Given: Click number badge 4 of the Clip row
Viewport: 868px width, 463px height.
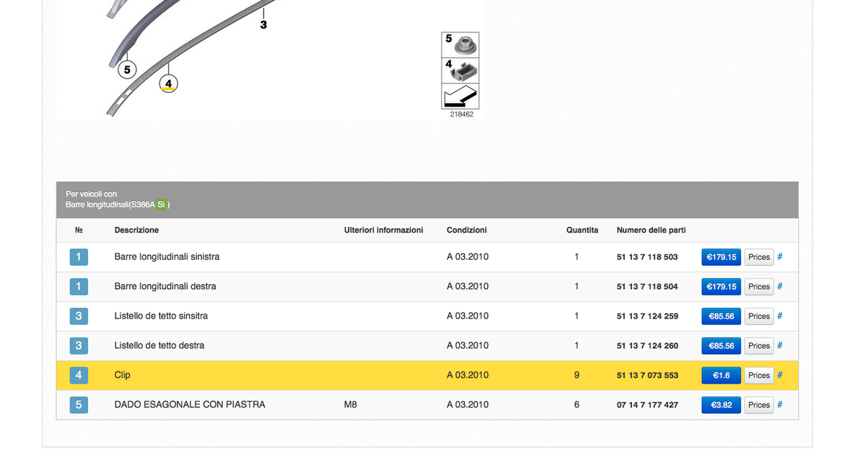Looking at the screenshot, I should point(79,376).
